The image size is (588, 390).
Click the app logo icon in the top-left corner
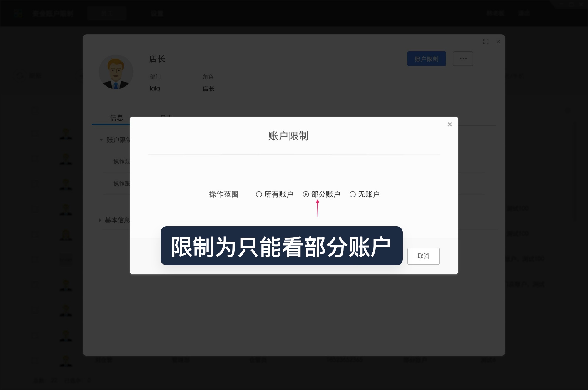[18, 13]
